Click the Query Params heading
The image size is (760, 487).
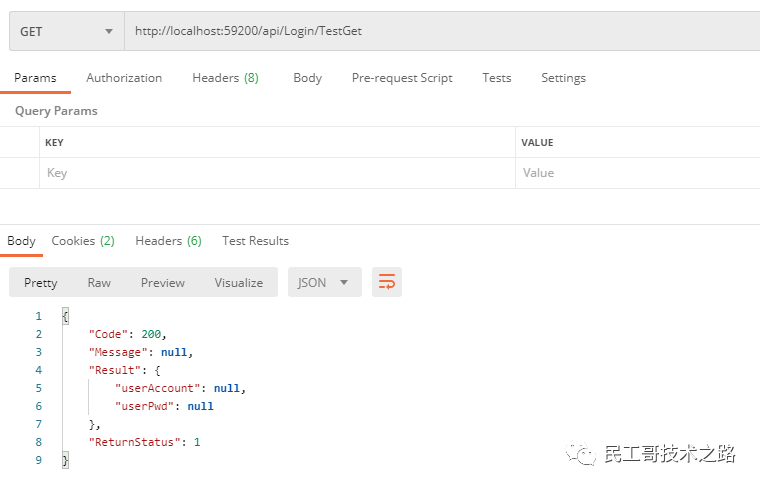[x=56, y=111]
